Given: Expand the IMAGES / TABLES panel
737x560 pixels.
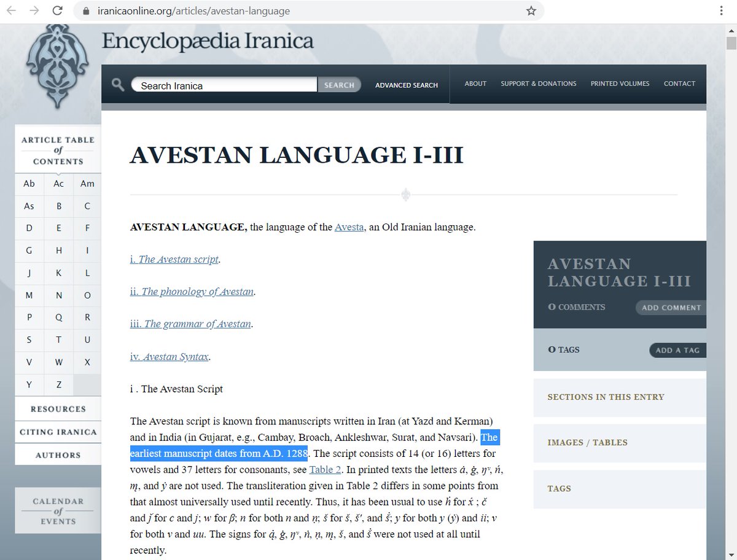Looking at the screenshot, I should [620, 443].
